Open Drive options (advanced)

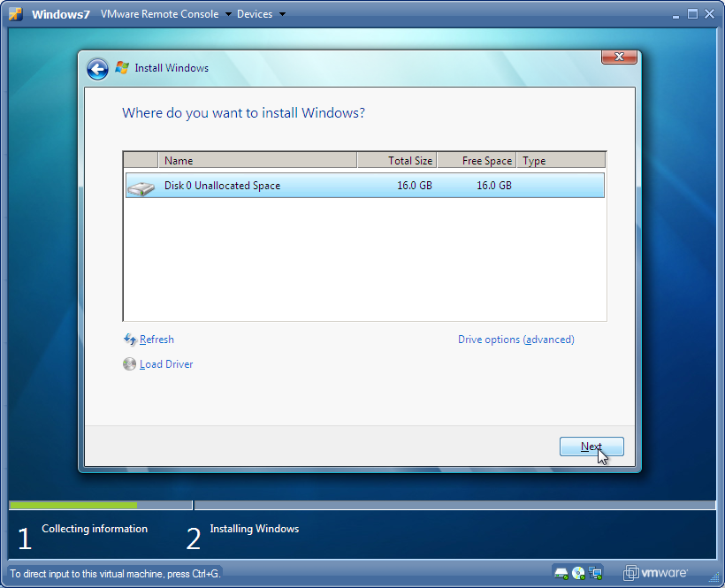click(516, 340)
